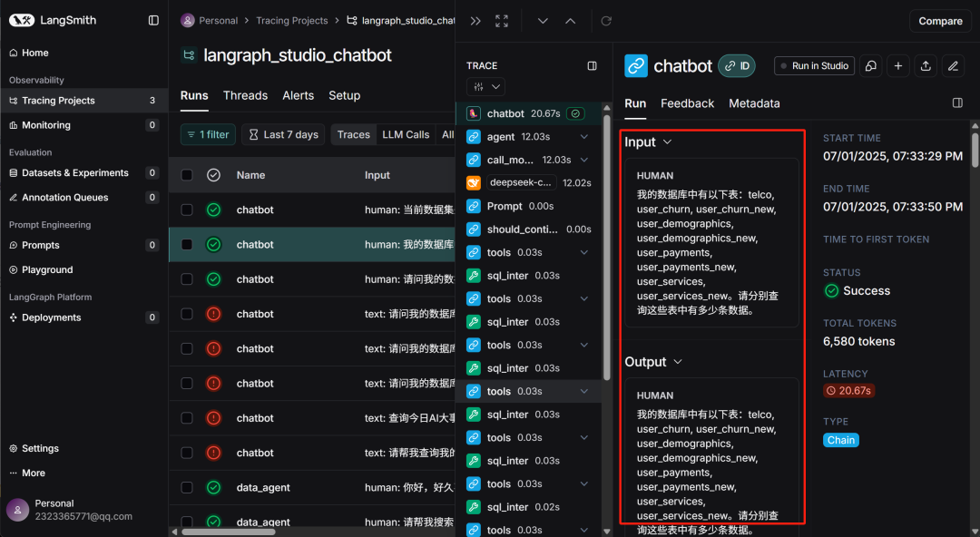Select the first sql_inter 0.03s tool node
The image size is (980, 537).
click(x=529, y=275)
